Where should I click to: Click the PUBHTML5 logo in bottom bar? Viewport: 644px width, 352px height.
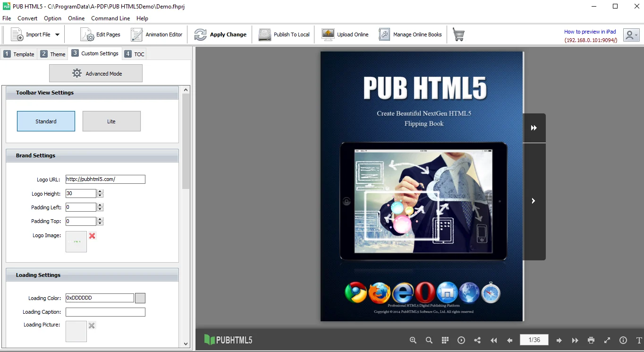point(229,340)
